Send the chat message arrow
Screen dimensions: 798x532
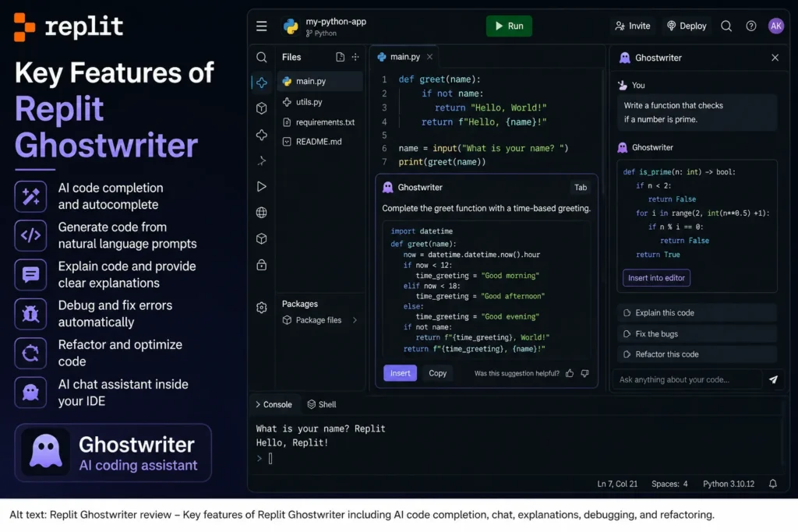pyautogui.click(x=773, y=379)
